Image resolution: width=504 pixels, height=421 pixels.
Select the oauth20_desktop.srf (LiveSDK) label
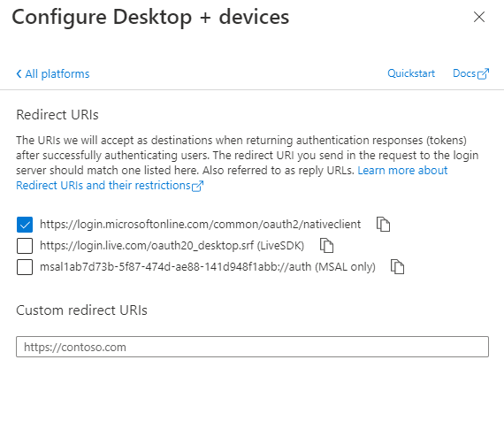pyautogui.click(x=172, y=246)
